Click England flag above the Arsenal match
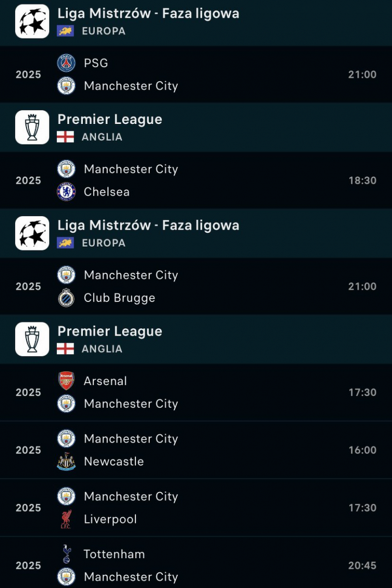 (65, 348)
